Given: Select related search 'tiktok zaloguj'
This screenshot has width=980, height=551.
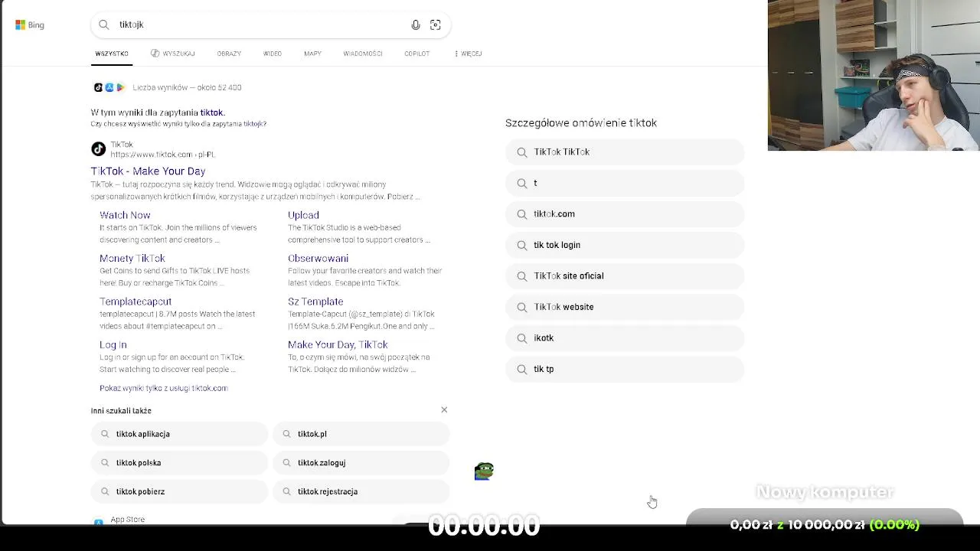Looking at the screenshot, I should pyautogui.click(x=361, y=463).
